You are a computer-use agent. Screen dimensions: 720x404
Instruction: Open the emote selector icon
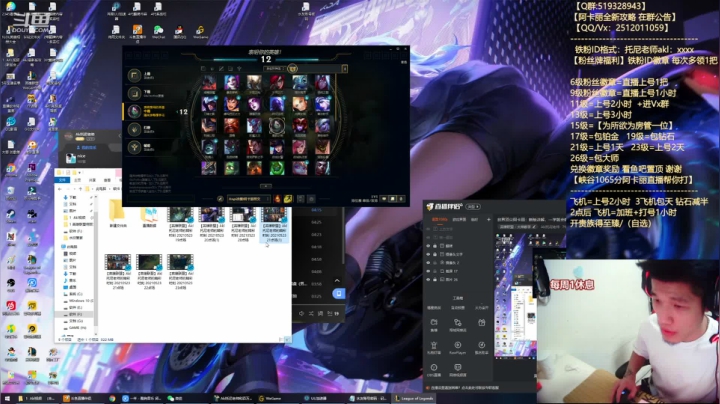pos(311,199)
